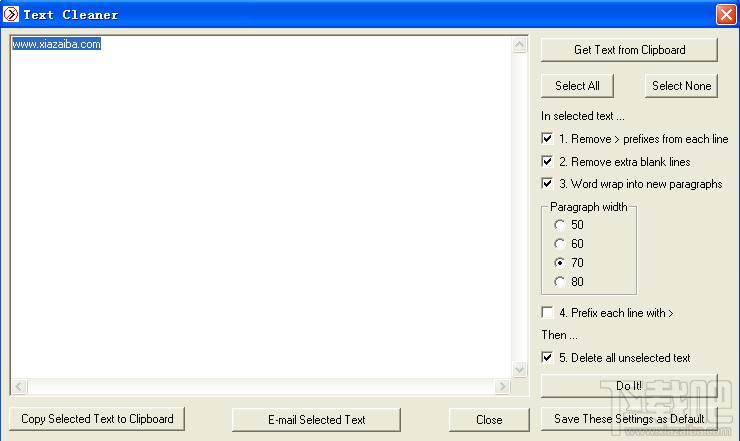740x441 pixels.
Task: Click the Select None button
Action: click(x=681, y=86)
